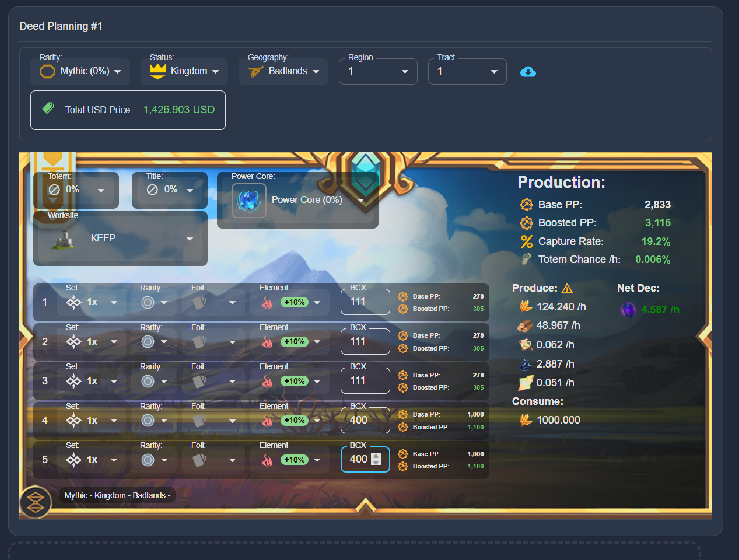This screenshot has width=739, height=560.
Task: Click the grain icon for 124.240 /h
Action: [526, 306]
